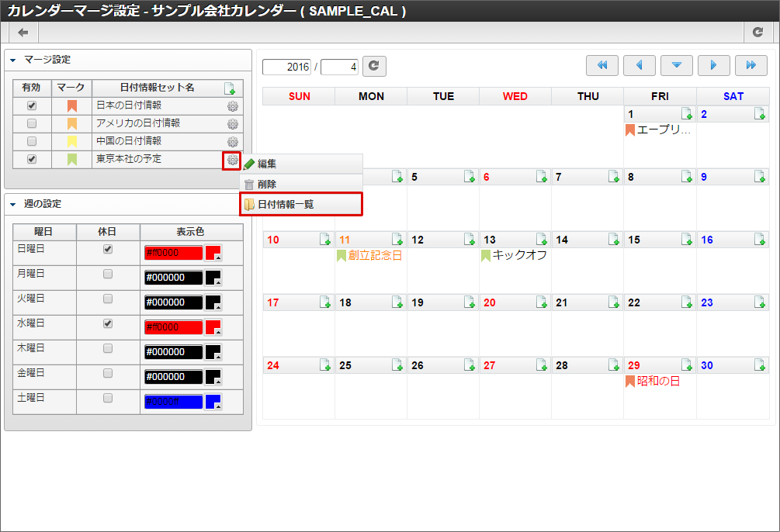This screenshot has width=780, height=532.
Task: Add new date info set icon
Action: (229, 88)
